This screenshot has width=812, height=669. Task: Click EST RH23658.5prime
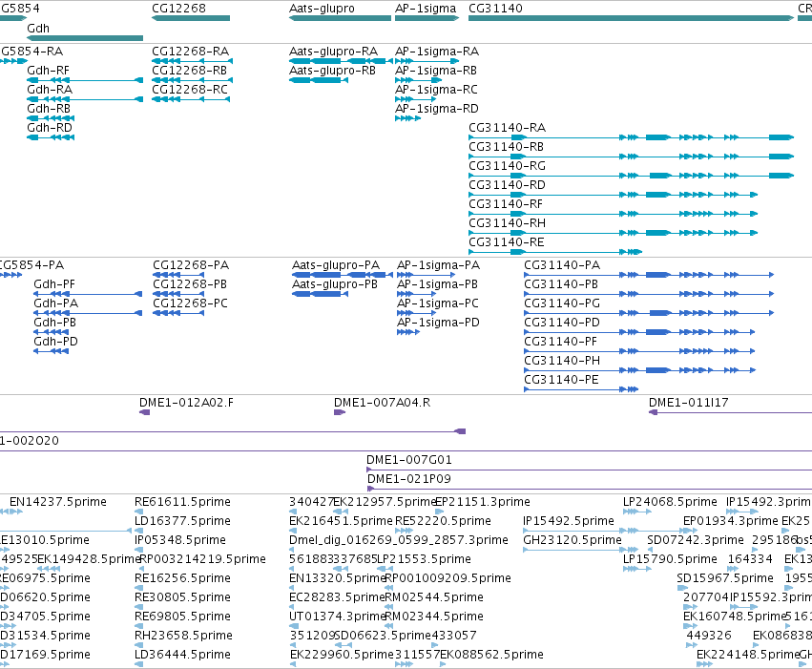pyautogui.click(x=183, y=636)
